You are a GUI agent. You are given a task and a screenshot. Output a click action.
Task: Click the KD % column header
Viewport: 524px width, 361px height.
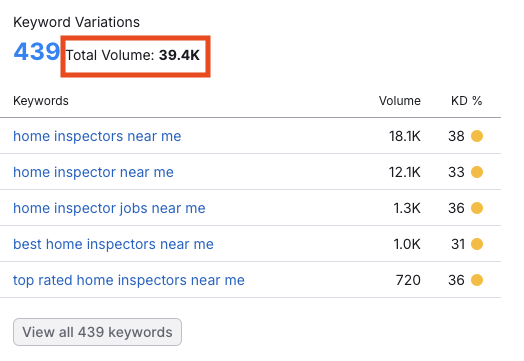click(x=467, y=101)
